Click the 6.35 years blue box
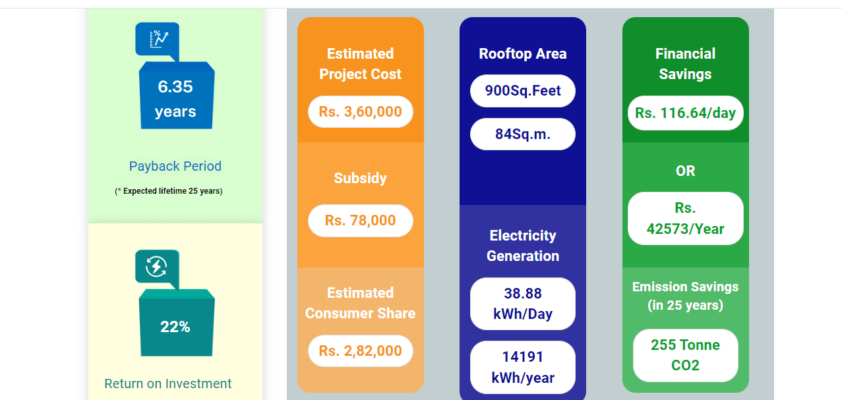The width and height of the screenshot is (842, 400). pos(176,98)
